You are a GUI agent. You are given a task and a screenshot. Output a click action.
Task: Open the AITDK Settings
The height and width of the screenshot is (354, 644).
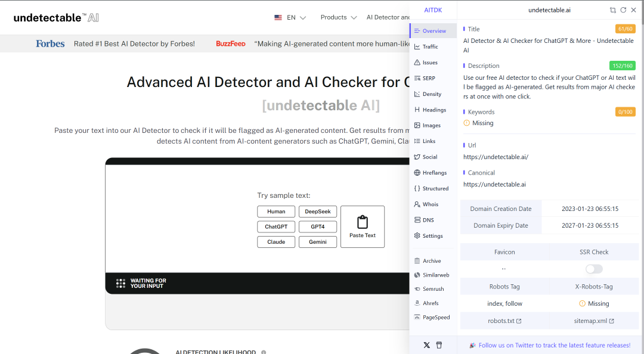[434, 236]
